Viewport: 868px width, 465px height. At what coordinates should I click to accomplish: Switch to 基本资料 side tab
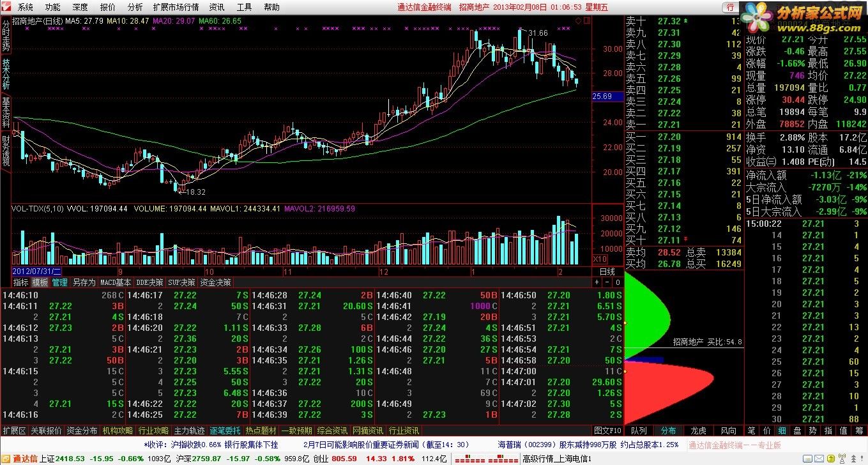click(x=6, y=112)
